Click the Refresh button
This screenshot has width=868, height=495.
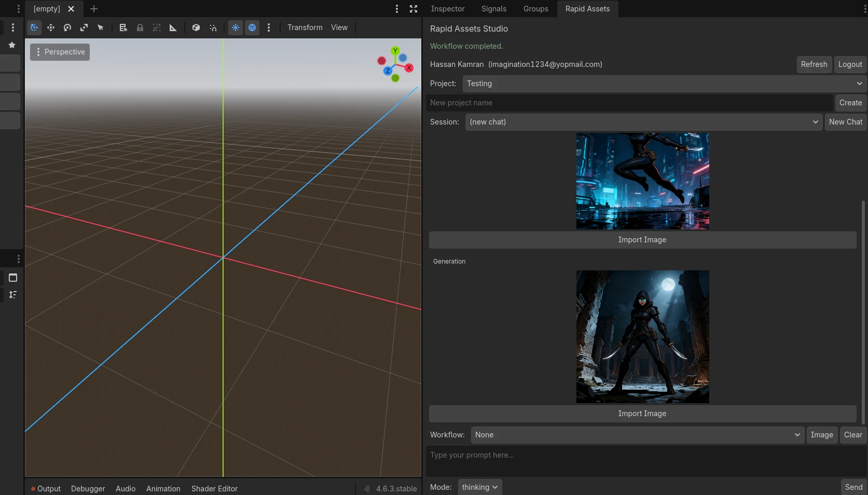pos(814,64)
